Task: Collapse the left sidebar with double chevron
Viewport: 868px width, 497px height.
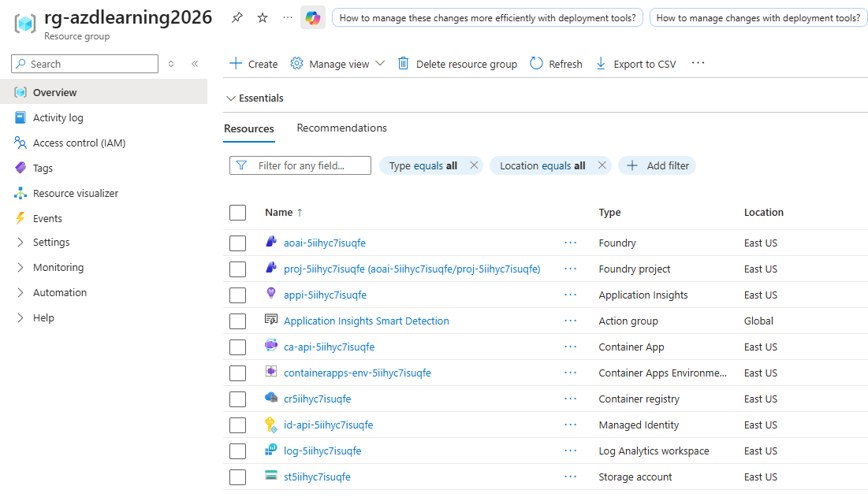Action: (x=195, y=64)
